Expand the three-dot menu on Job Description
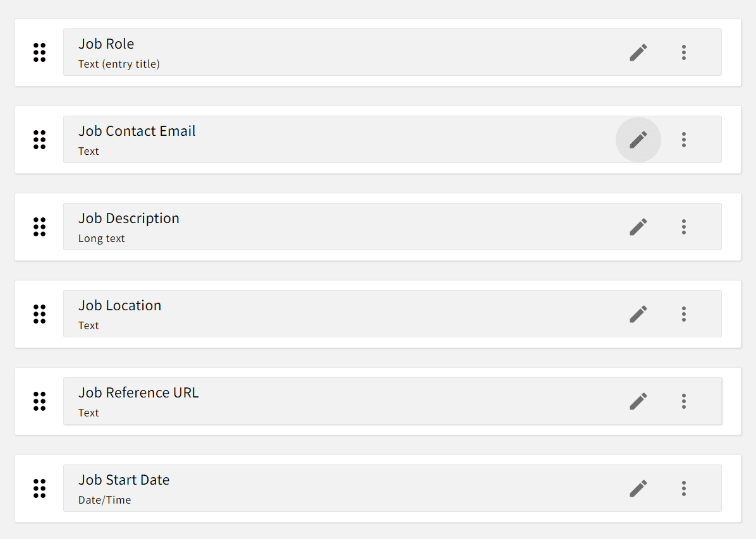Screen dimensions: 756x539 point(684,226)
